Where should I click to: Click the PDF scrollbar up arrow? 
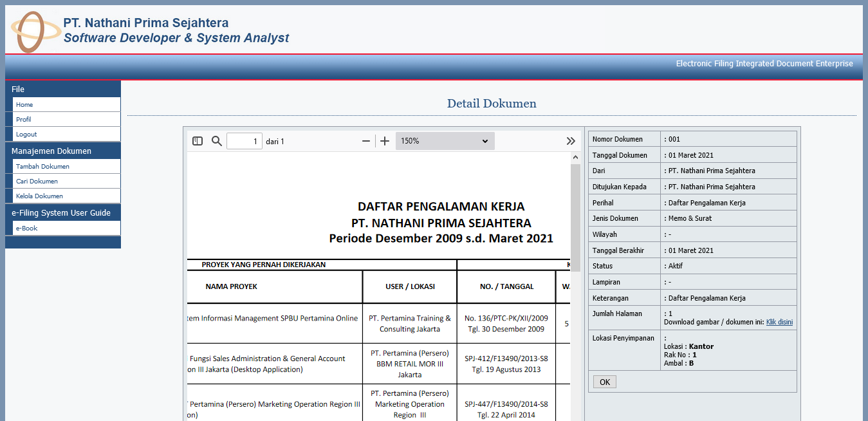tap(575, 158)
